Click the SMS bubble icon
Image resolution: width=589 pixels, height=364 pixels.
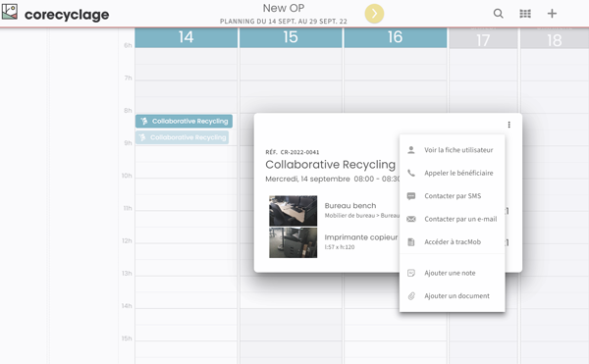click(x=411, y=196)
